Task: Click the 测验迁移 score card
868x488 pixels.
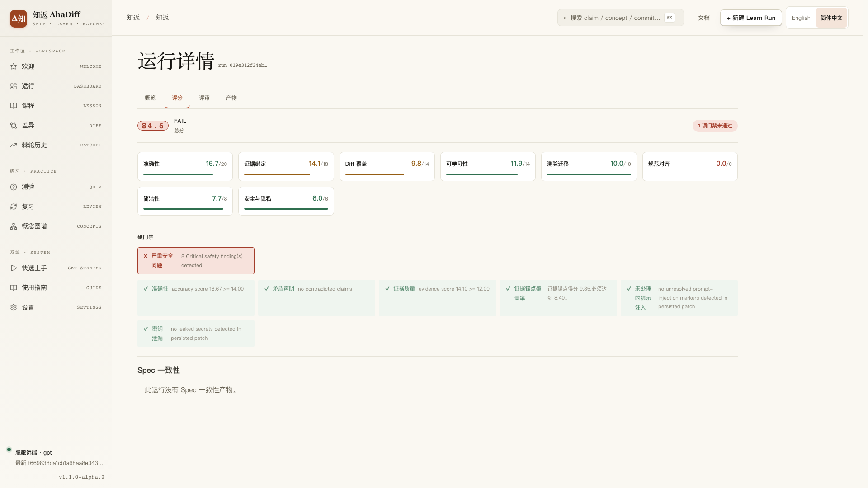Action: [589, 166]
